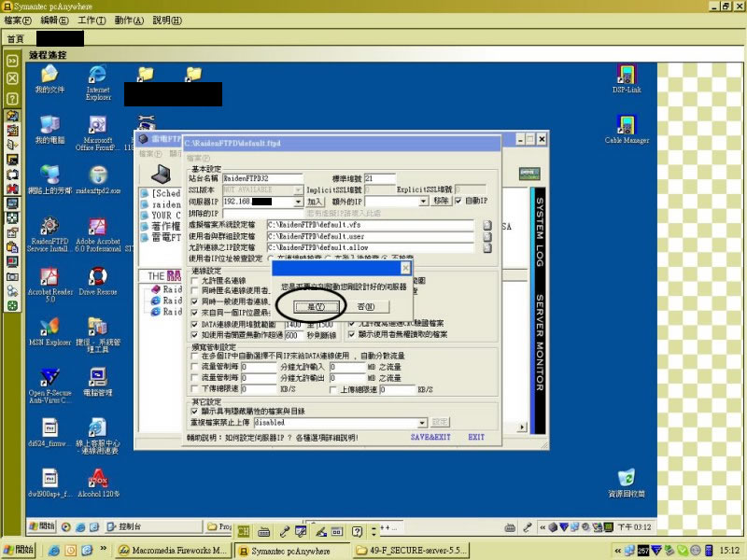Open the 伺服器IP dropdown arrow
Viewport: 747px width, 560px height.
click(298, 202)
